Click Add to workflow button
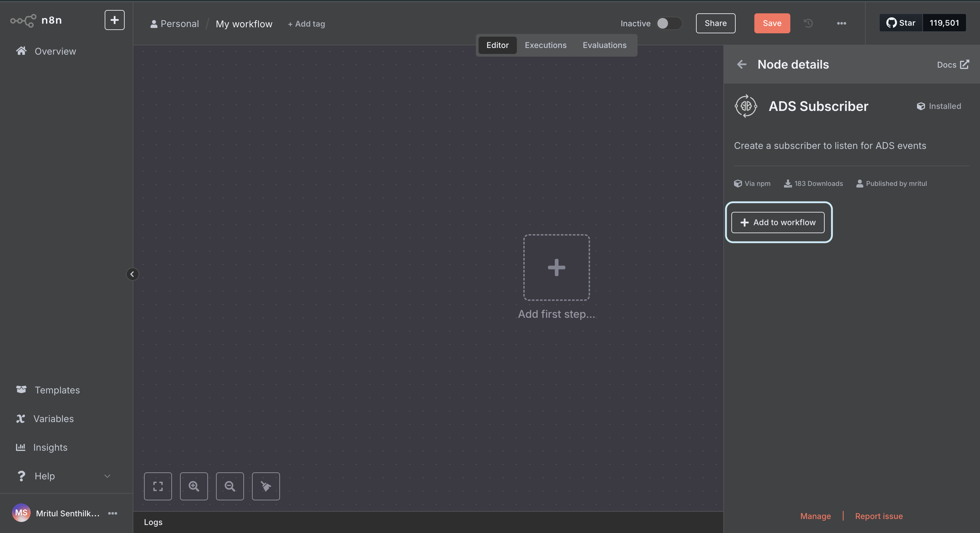This screenshot has width=980, height=533. pos(778,223)
